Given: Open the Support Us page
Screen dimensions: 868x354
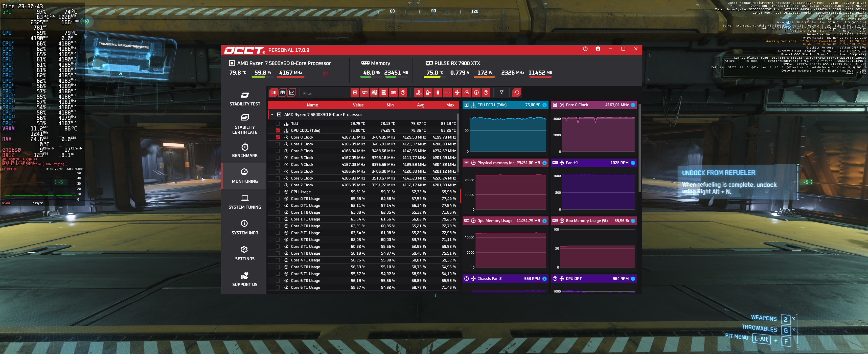Looking at the screenshot, I should coord(245,279).
